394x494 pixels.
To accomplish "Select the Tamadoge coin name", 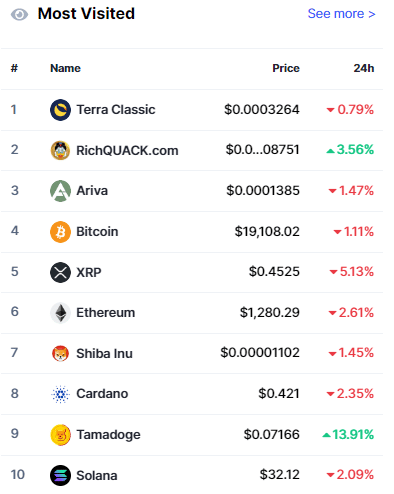I will 108,435.
